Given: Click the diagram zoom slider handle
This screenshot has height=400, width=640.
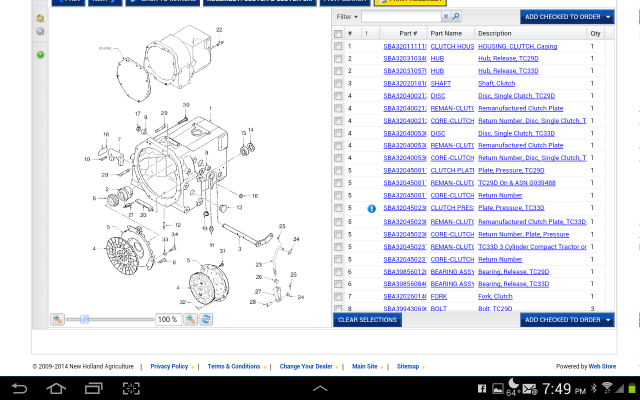Looking at the screenshot, I should point(84,319).
